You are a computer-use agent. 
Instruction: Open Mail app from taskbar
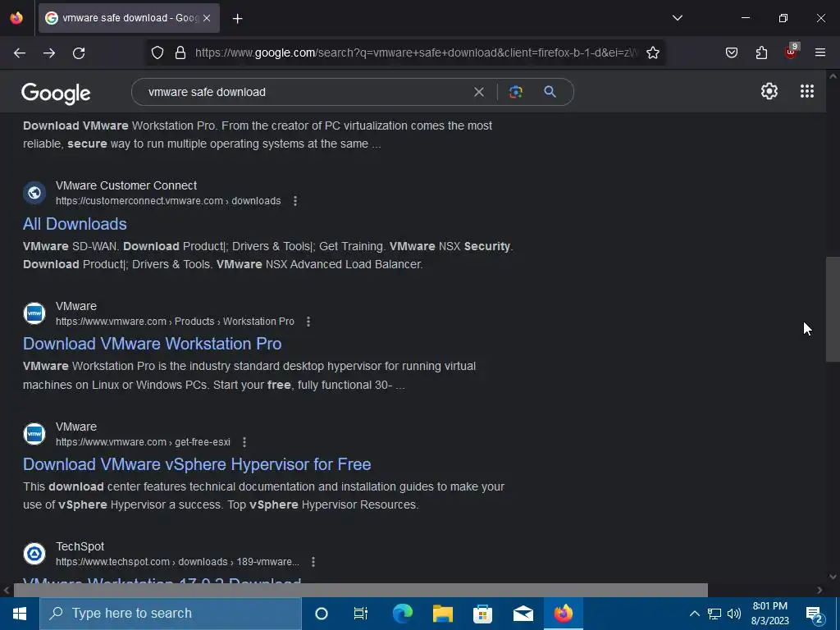[523, 614]
